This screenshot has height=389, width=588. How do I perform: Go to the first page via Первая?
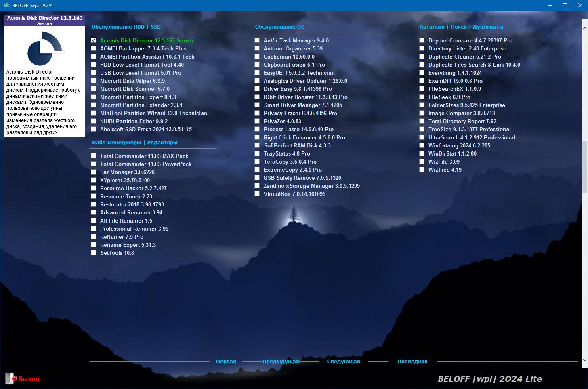point(226,362)
